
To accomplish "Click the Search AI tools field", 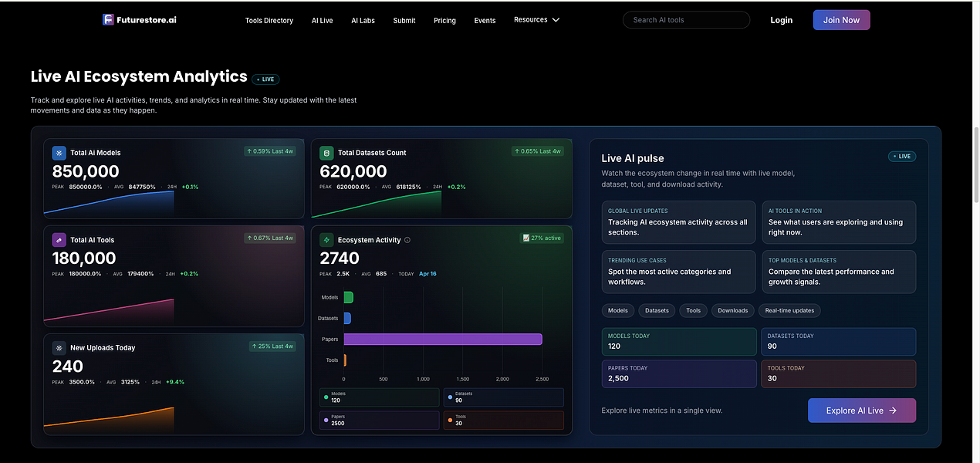I will (686, 20).
